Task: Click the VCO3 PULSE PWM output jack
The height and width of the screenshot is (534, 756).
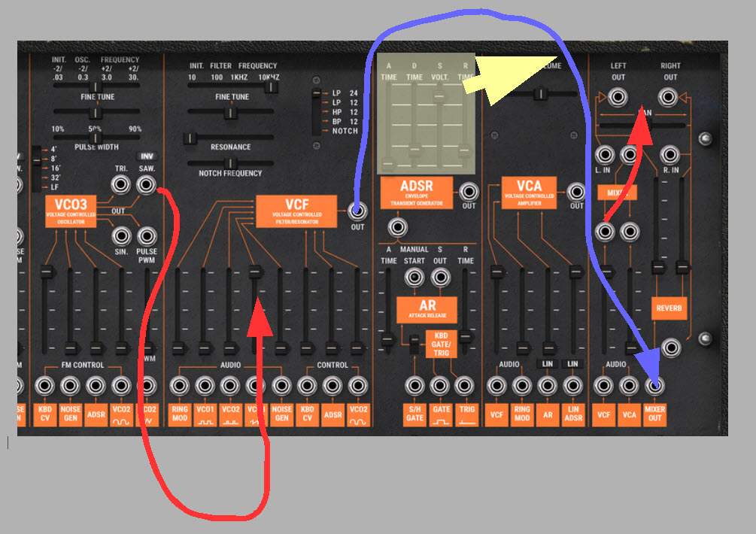Action: coord(147,236)
